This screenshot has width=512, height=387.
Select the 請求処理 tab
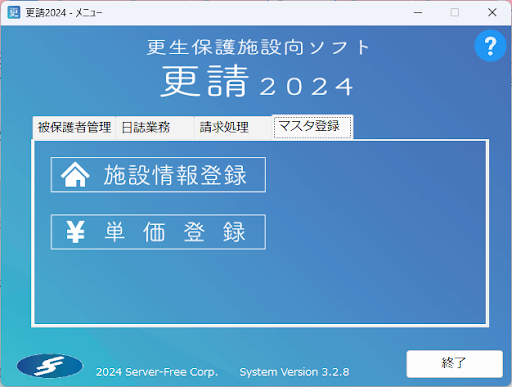(233, 127)
